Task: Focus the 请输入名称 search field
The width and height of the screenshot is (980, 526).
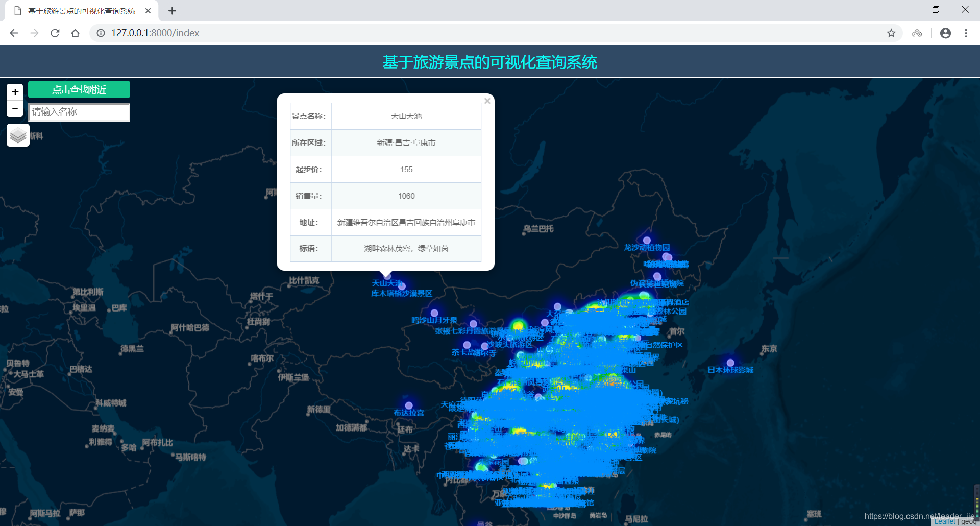Action: (79, 112)
